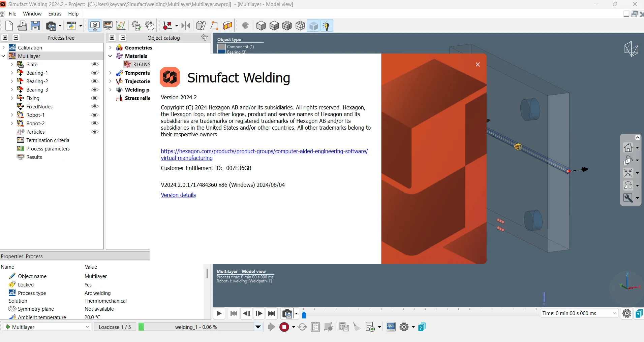Open the wrench tools icon in viewport toolbar
The height and width of the screenshot is (342, 644).
pyautogui.click(x=628, y=198)
